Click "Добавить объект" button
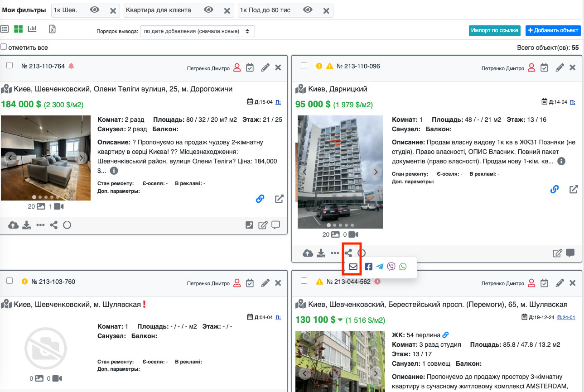The height and width of the screenshot is (392, 584). click(x=553, y=30)
